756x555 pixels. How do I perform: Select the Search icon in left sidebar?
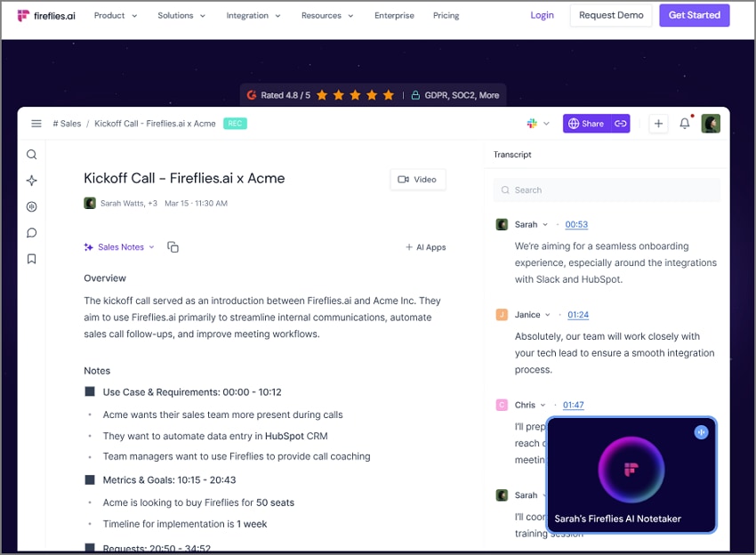click(x=31, y=154)
